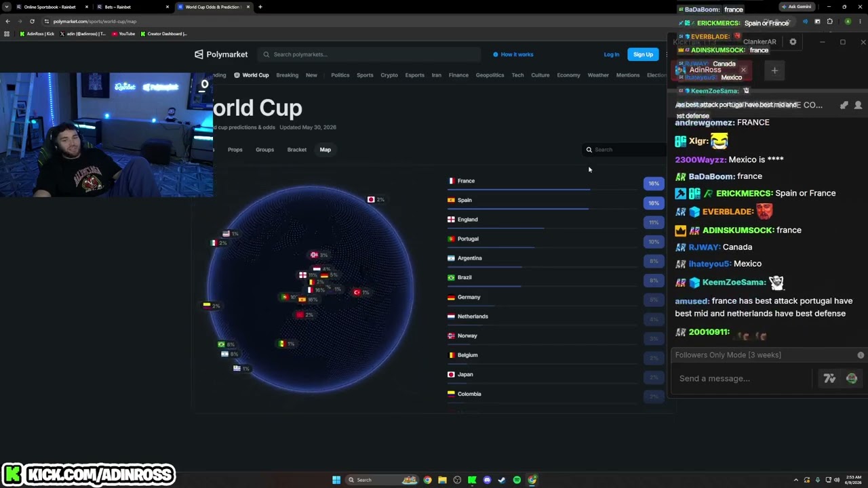Click the Ask Gemini button
Viewport: 868px width, 488px height.
coord(796,7)
